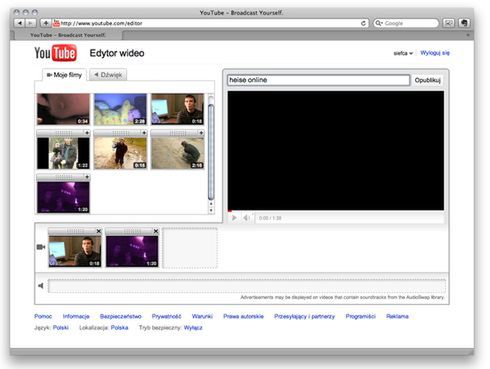
Task: Remove the first timeline clip with X
Action: pyautogui.click(x=99, y=231)
